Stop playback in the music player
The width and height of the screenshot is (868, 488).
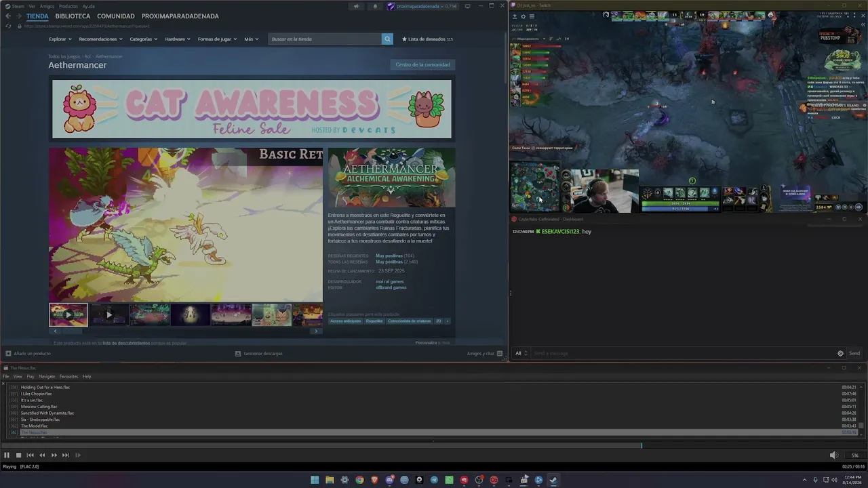coord(18,455)
